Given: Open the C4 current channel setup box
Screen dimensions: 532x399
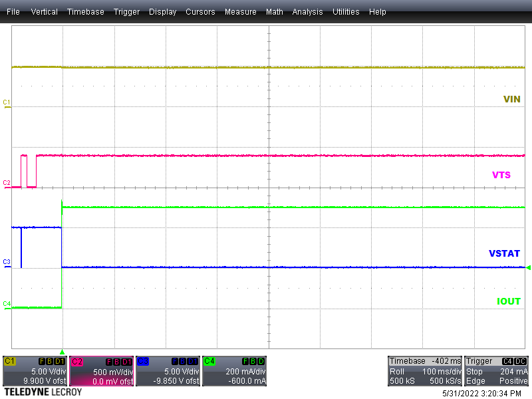Looking at the screenshot, I should coord(234,372).
